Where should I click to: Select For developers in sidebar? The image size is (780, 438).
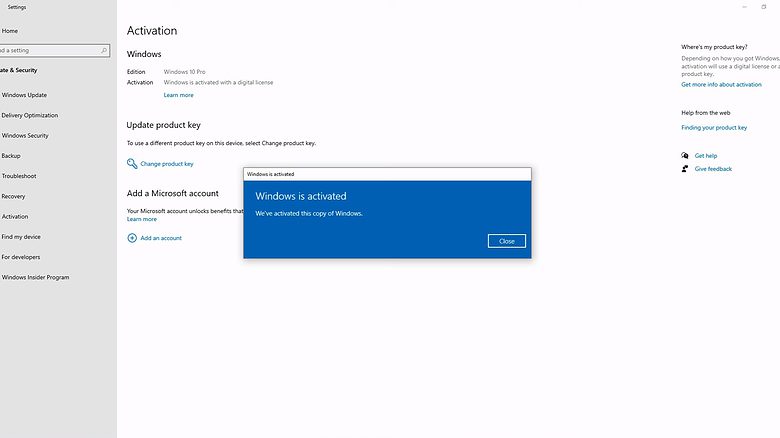coord(21,257)
